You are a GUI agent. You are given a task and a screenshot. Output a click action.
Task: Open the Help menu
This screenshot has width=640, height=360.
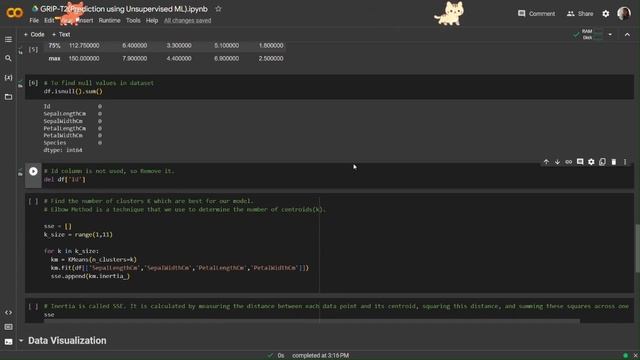point(152,20)
